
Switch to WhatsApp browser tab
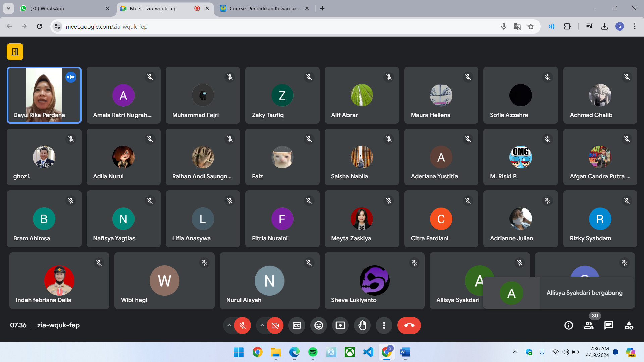64,8
